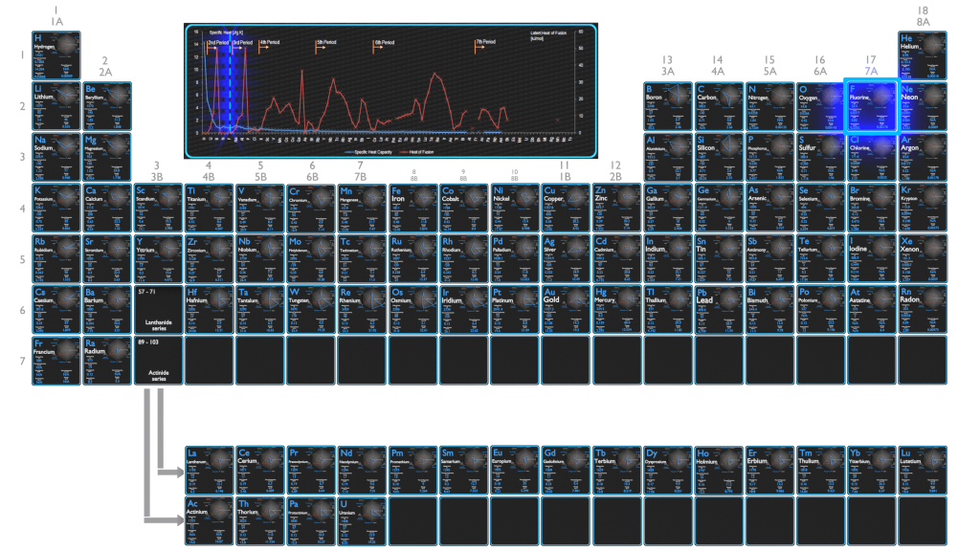Image resolution: width=980 pixels, height=551 pixels.
Task: Open the Iron element tile
Action: 412,208
